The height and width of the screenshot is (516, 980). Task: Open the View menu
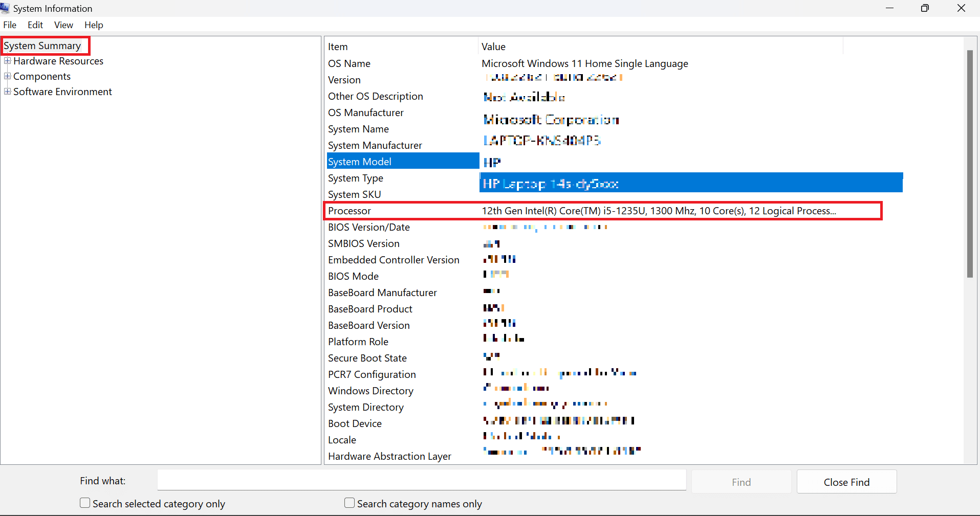point(63,25)
